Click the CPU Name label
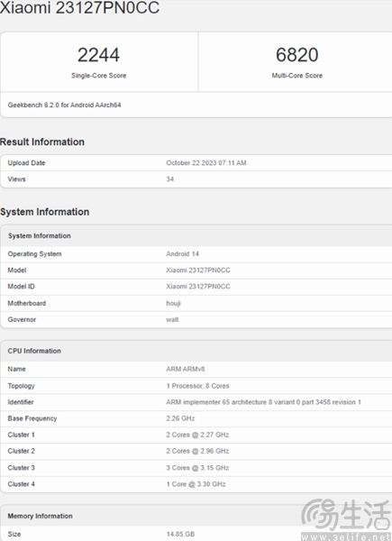Screen dimensions: 392x541 (16, 369)
